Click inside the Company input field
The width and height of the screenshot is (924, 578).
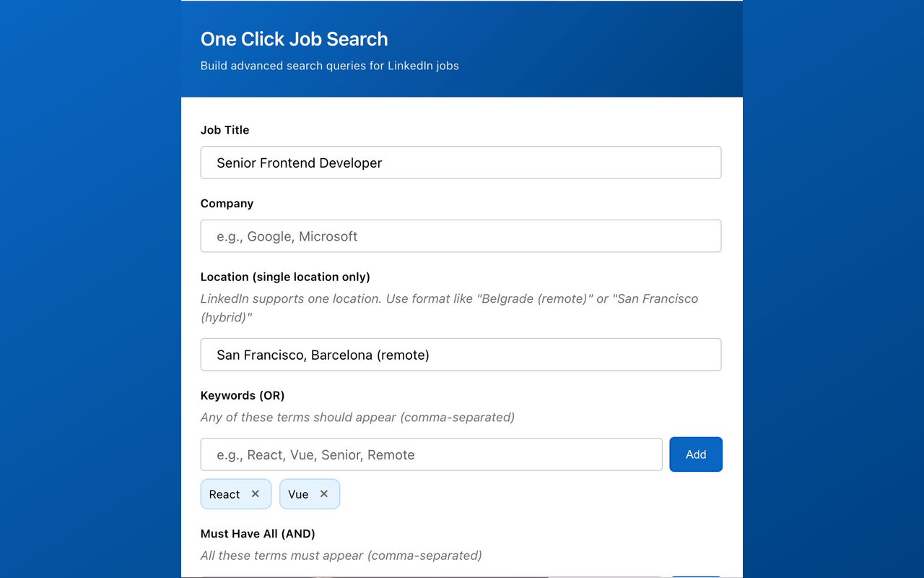point(461,236)
